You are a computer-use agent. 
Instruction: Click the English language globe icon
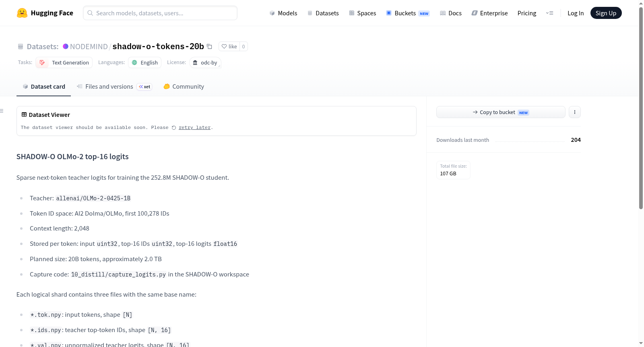tap(135, 62)
